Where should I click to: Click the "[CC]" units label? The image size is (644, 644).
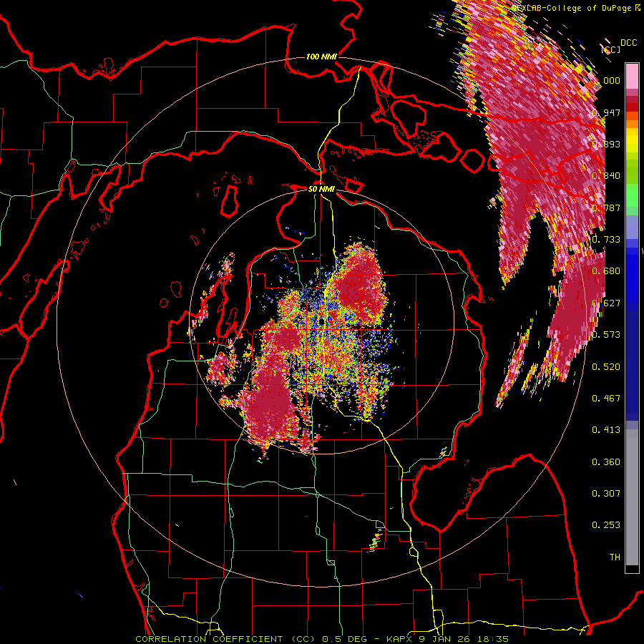click(610, 49)
